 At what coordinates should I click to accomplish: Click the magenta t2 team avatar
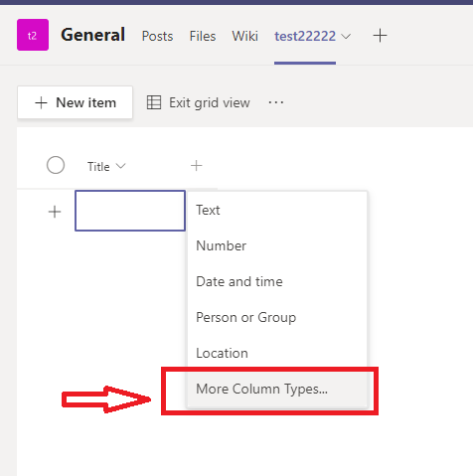click(x=33, y=35)
